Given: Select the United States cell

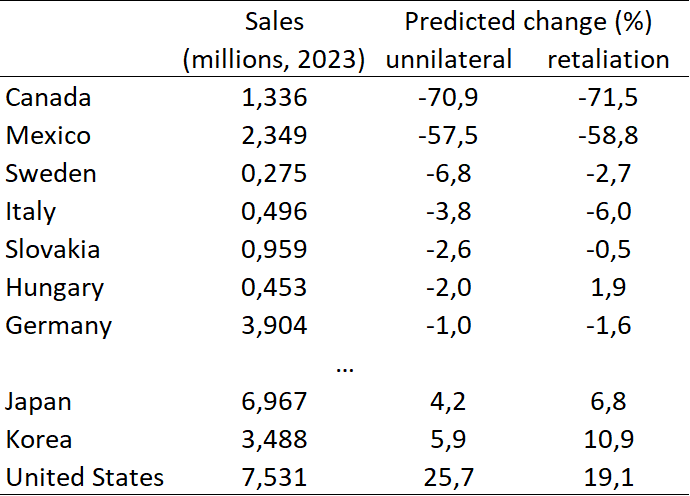Looking at the screenshot, I should coord(84,477).
